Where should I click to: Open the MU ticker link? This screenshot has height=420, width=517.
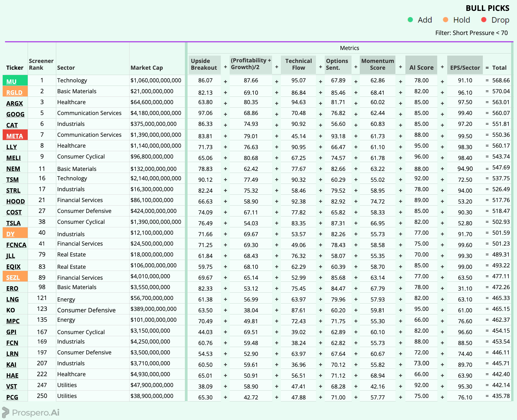[11, 81]
